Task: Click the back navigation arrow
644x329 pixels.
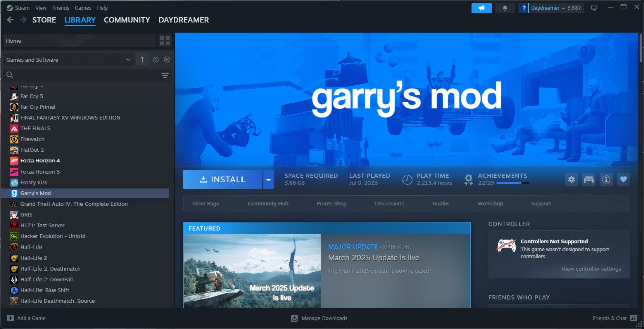Action: [x=10, y=20]
